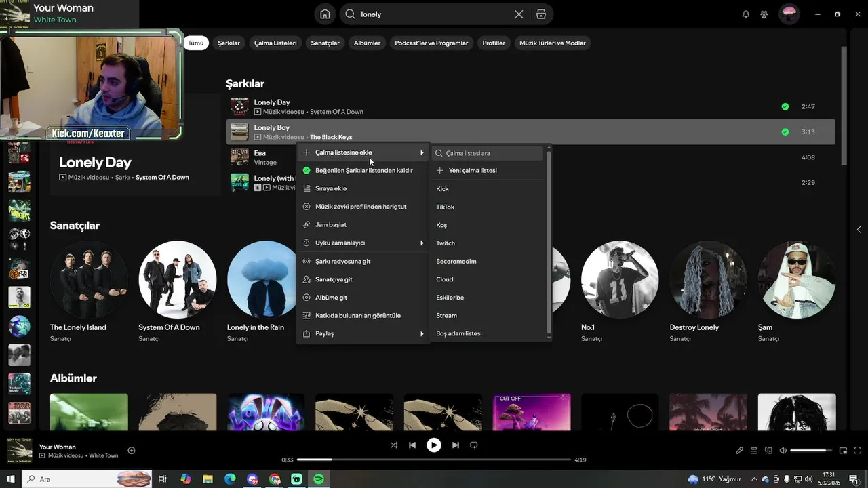Click the Çalma listesi ara field

coord(488,153)
